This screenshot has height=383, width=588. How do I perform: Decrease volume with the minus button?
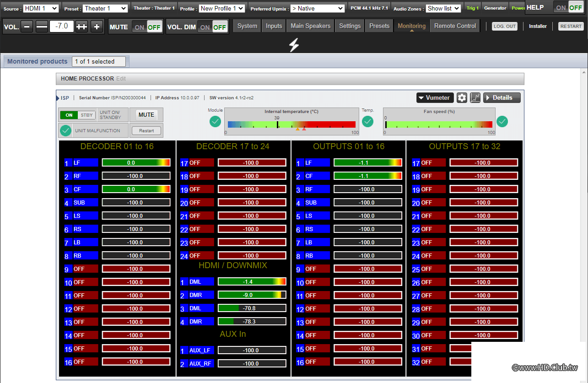point(27,27)
